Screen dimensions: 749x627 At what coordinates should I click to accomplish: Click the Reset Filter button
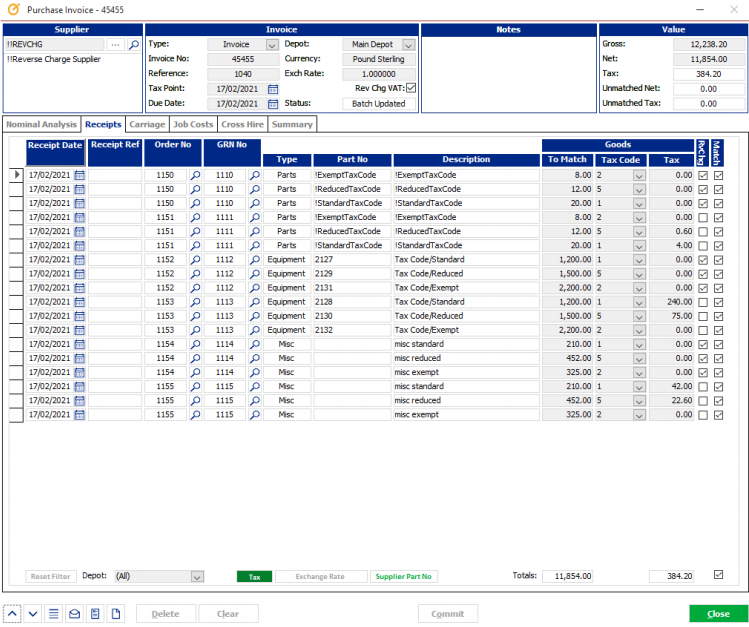tap(51, 577)
